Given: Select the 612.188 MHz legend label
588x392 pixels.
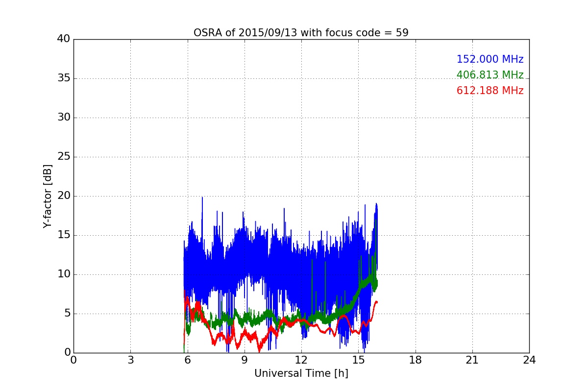Looking at the screenshot, I should [490, 91].
